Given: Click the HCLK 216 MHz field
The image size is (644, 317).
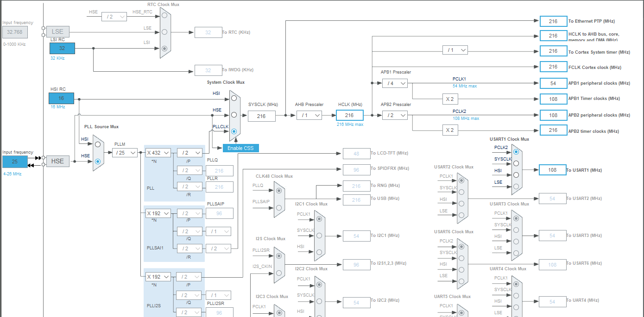Looking at the screenshot, I should [x=349, y=115].
